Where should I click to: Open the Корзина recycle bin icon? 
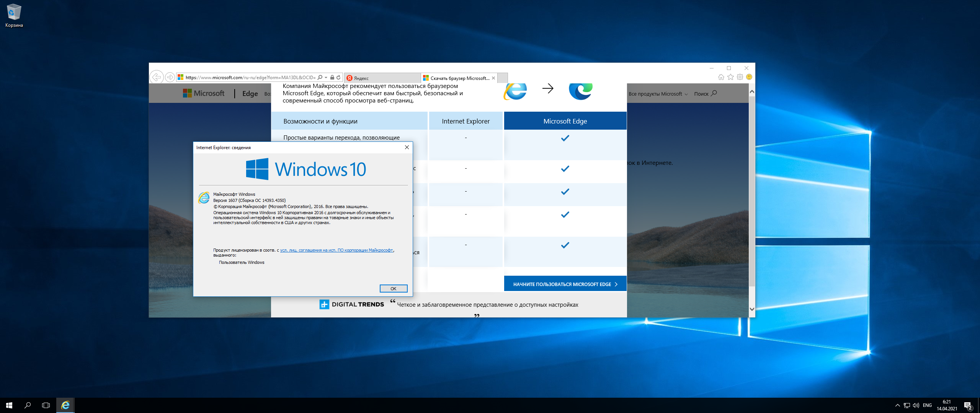[x=14, y=16]
